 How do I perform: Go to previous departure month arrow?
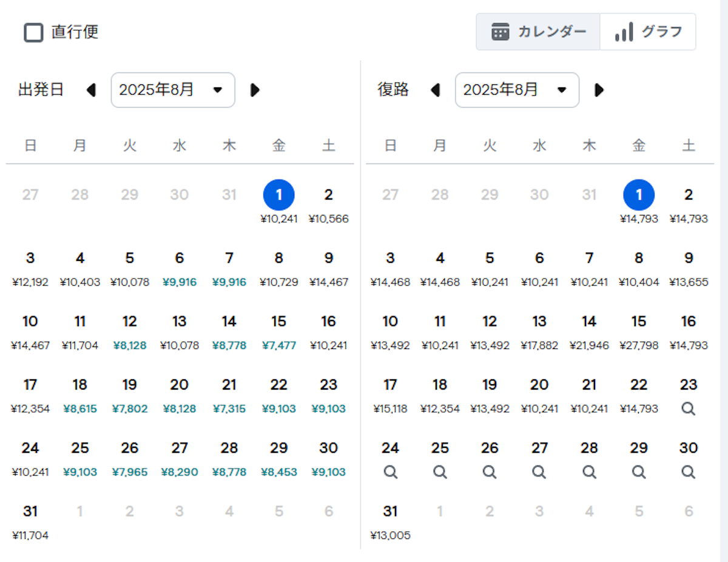92,90
